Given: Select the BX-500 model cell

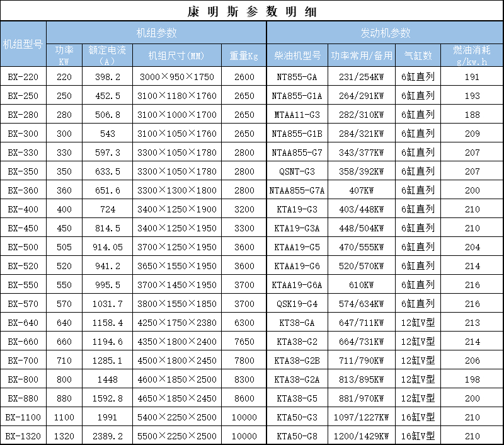Looking at the screenshot, I should point(23,247).
